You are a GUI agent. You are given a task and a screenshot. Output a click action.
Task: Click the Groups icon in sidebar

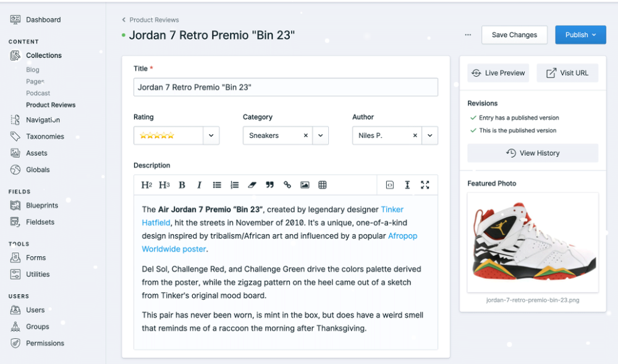click(15, 326)
